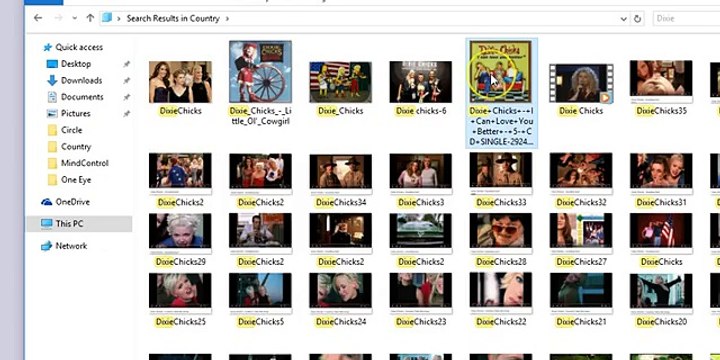
Task: Select the DixieChicks22 thumbnail
Action: tap(501, 293)
